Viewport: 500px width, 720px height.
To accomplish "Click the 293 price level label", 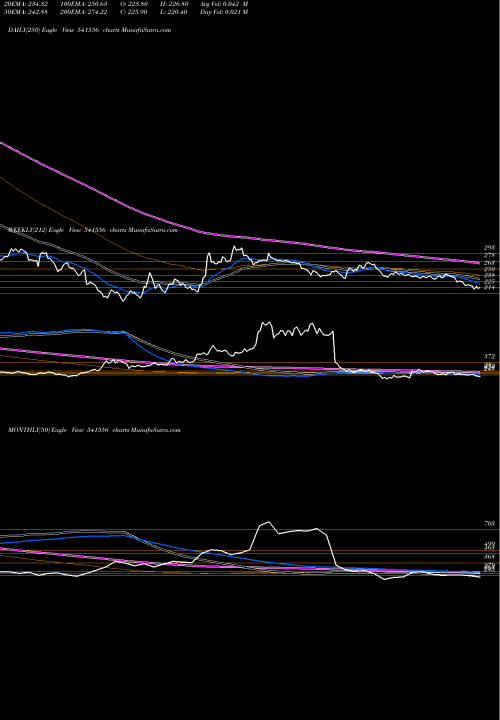I will click(489, 248).
